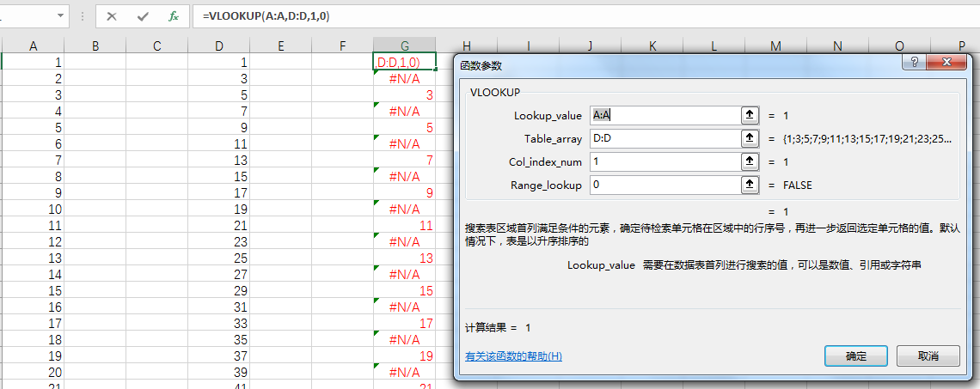The height and width of the screenshot is (389, 980).
Task: Open the Name Box dropdown arrow
Action: click(60, 16)
